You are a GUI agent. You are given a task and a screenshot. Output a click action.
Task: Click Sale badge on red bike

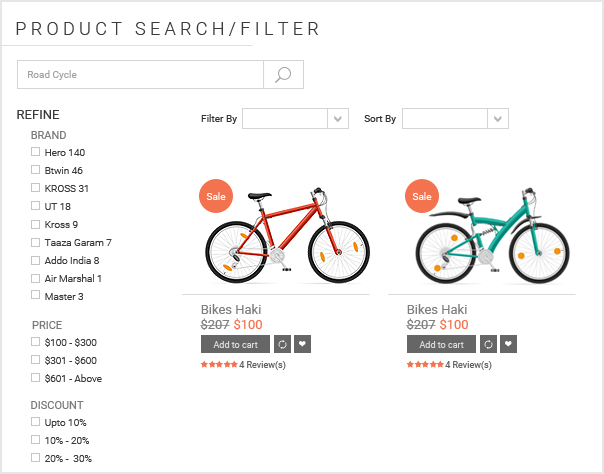(216, 196)
